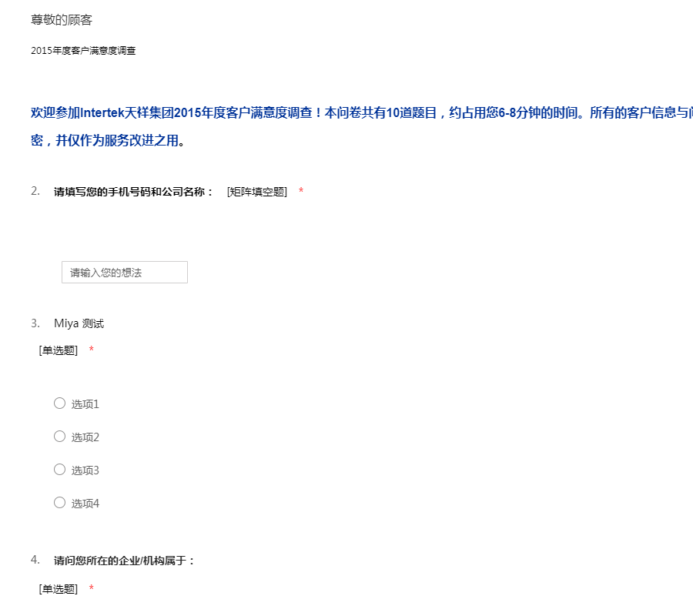Choose the 选项2 radio button
693x616 pixels.
tap(59, 437)
